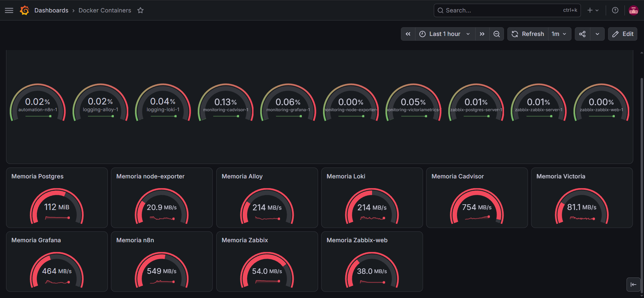Open the help question mark icon
Screen dimensions: 644x298
[615, 10]
